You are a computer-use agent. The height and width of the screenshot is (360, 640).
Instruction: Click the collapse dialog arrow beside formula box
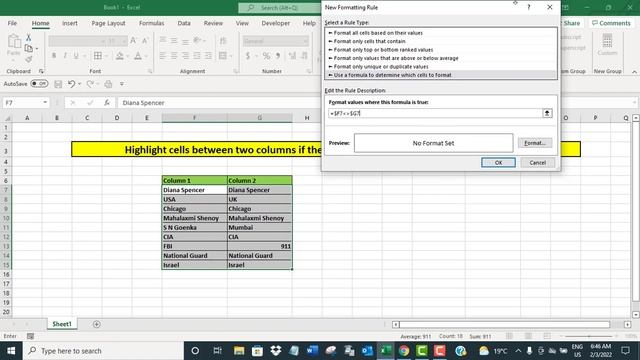pyautogui.click(x=547, y=113)
